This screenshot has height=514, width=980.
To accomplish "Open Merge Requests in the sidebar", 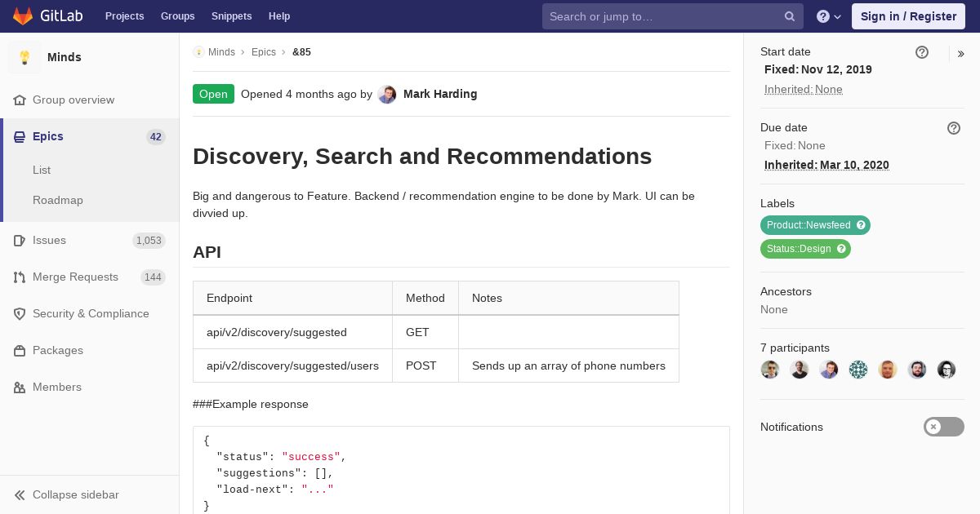I will click(75, 277).
